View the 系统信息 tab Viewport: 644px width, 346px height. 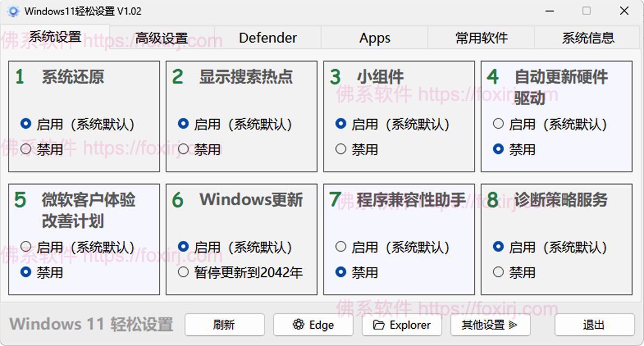588,38
